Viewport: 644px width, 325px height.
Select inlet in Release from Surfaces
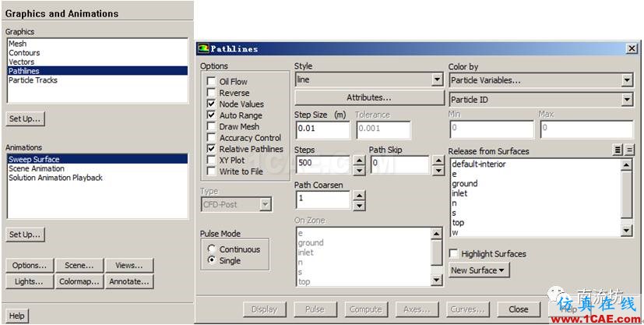536,193
